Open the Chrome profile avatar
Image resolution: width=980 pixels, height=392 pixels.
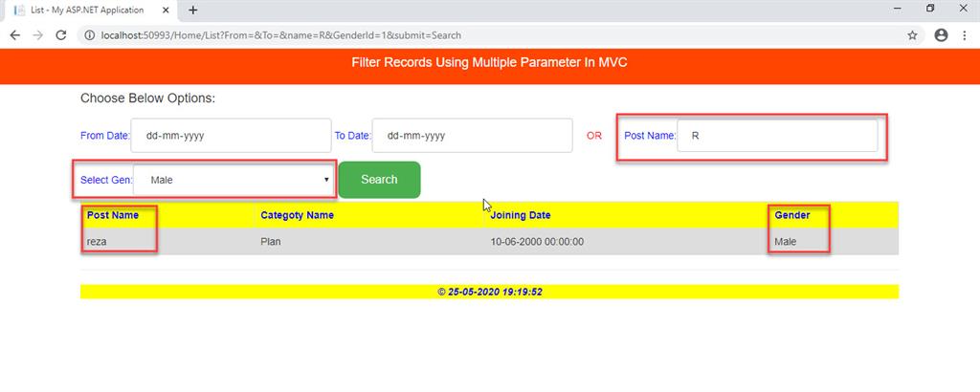pyautogui.click(x=942, y=35)
